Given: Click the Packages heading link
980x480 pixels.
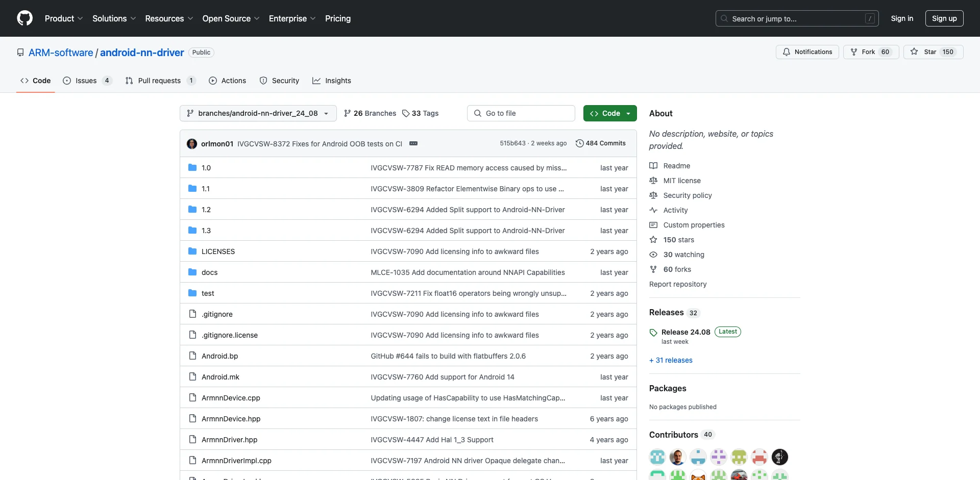Looking at the screenshot, I should [x=668, y=388].
